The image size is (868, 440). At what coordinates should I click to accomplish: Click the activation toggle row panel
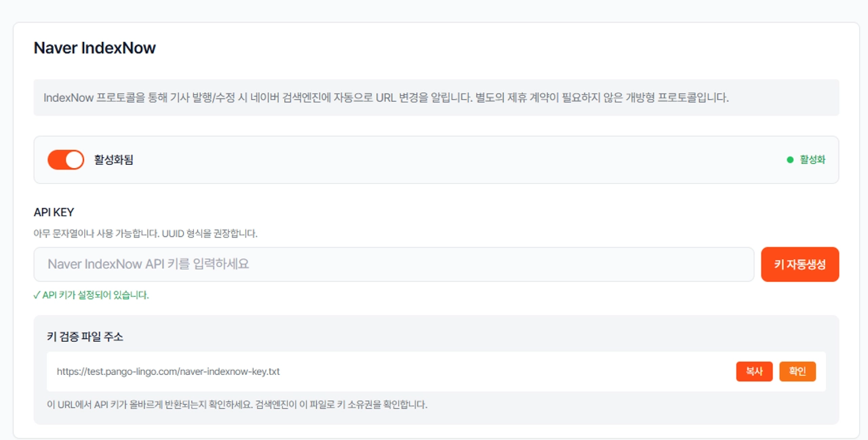point(436,160)
